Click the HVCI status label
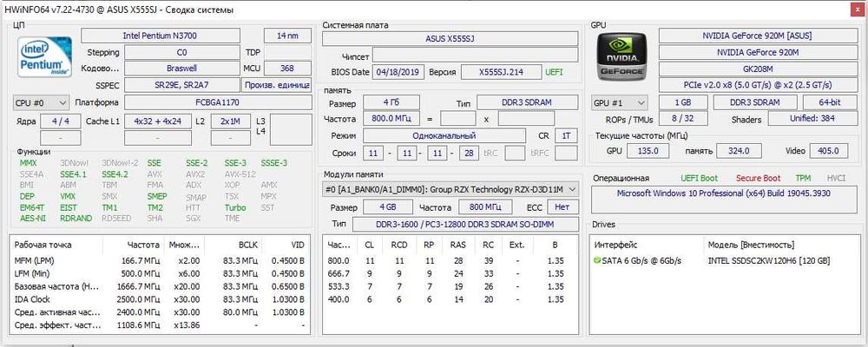 (x=836, y=178)
